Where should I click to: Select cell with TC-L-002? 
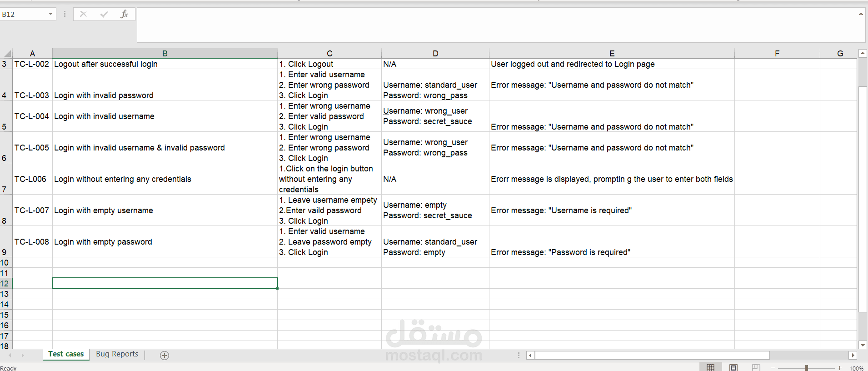point(32,64)
